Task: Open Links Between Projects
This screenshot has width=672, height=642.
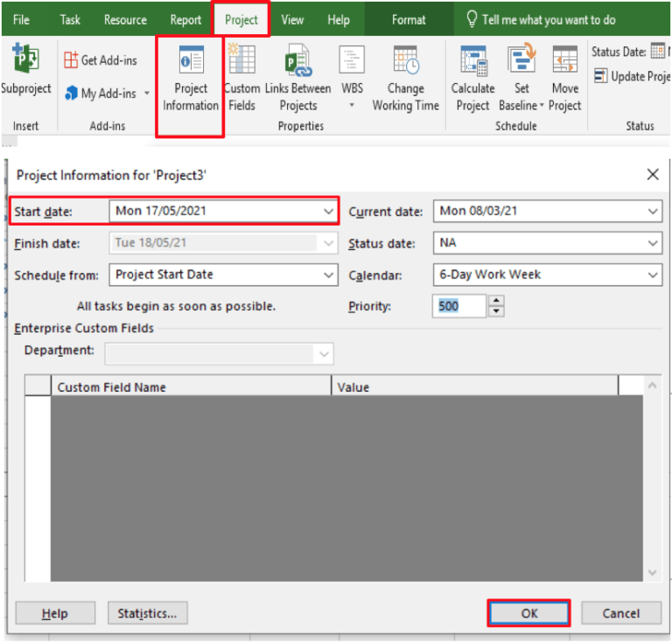Action: [x=297, y=63]
